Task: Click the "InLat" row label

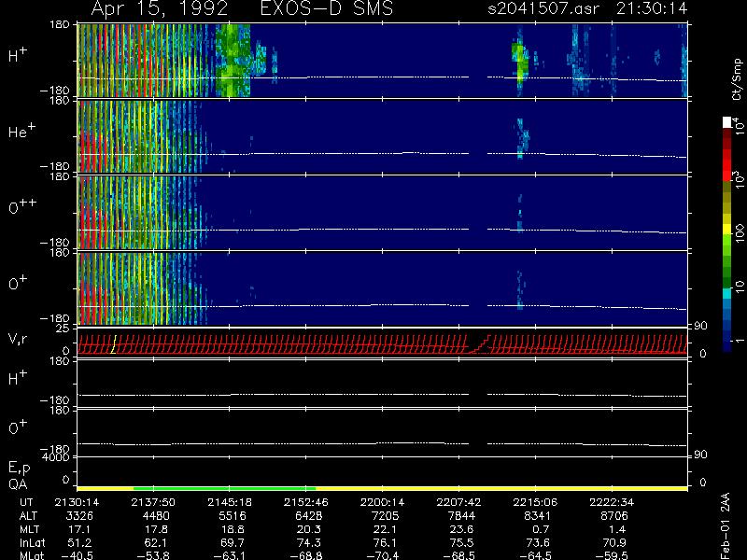Action: click(33, 542)
